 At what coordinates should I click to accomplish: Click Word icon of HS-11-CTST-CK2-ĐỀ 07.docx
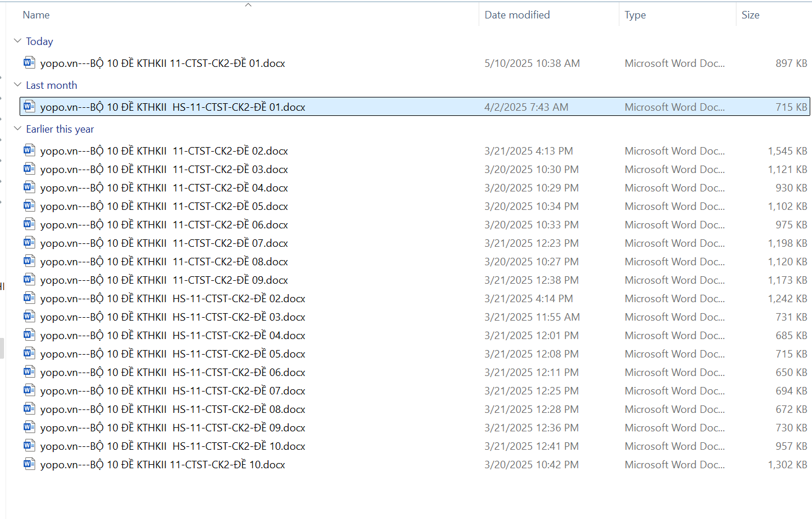coord(29,390)
